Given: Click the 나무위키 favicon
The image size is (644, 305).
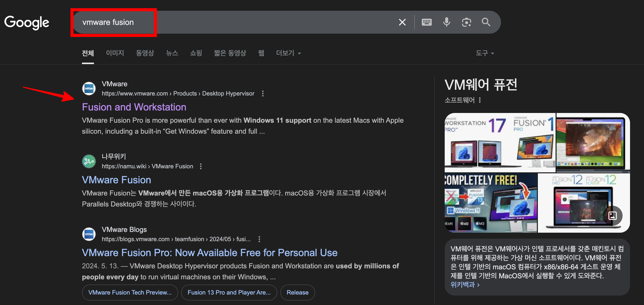Looking at the screenshot, I should click(x=89, y=161).
